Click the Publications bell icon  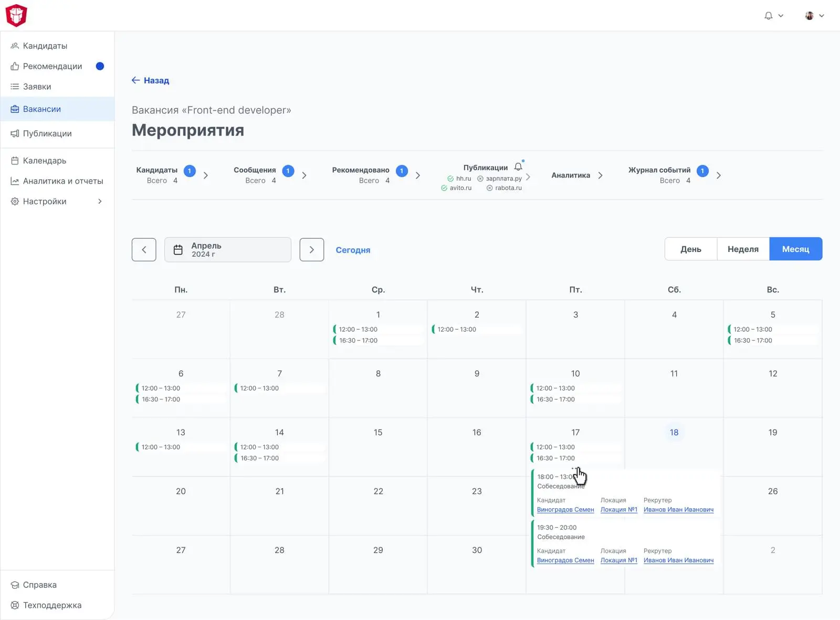point(518,166)
